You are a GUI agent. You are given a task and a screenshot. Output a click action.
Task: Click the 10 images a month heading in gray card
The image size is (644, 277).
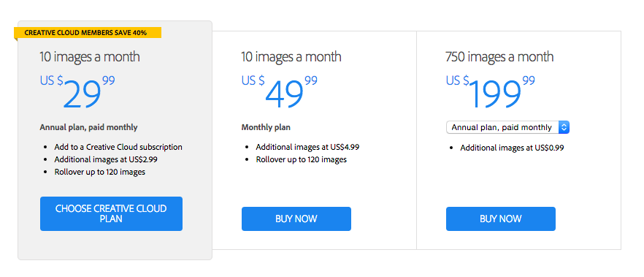coord(90,57)
